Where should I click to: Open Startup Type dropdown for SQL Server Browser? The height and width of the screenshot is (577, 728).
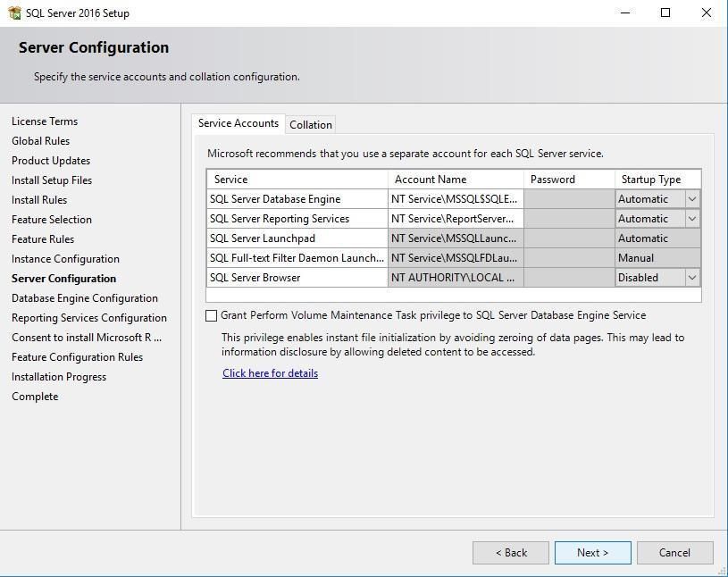point(691,278)
